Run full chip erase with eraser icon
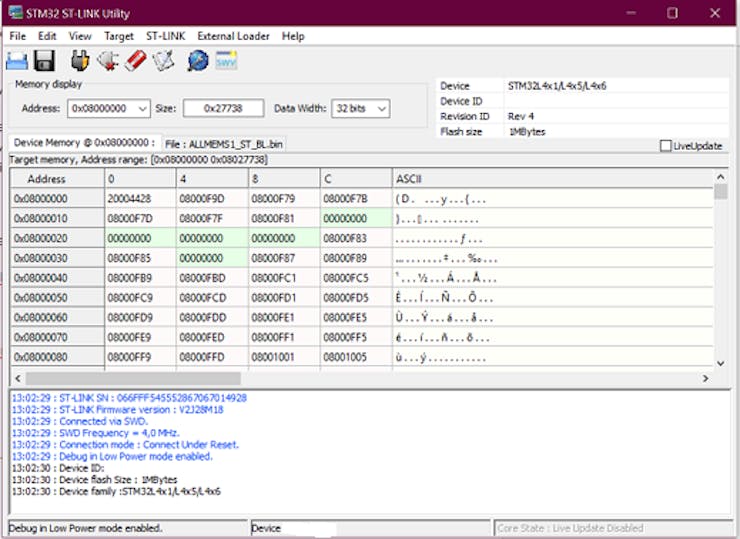 point(136,61)
